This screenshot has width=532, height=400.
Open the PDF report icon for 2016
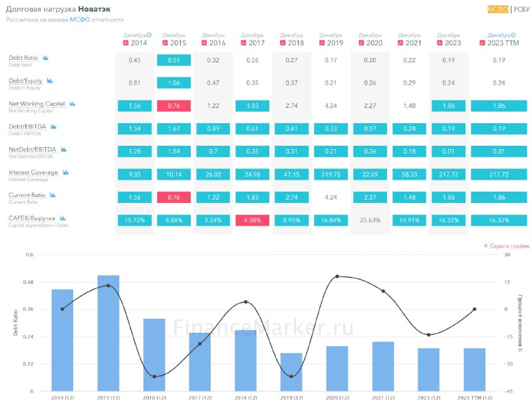204,43
